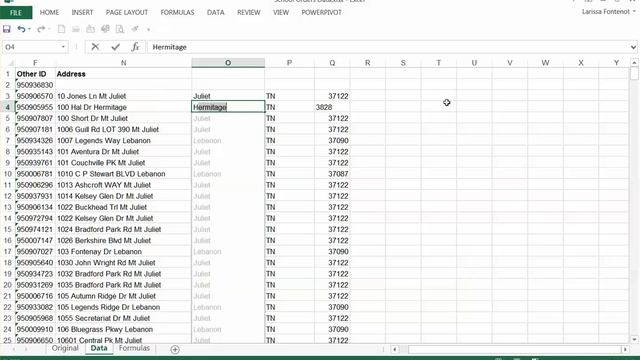Add a new sheet with the plus icon
The image size is (640, 360).
(x=175, y=349)
